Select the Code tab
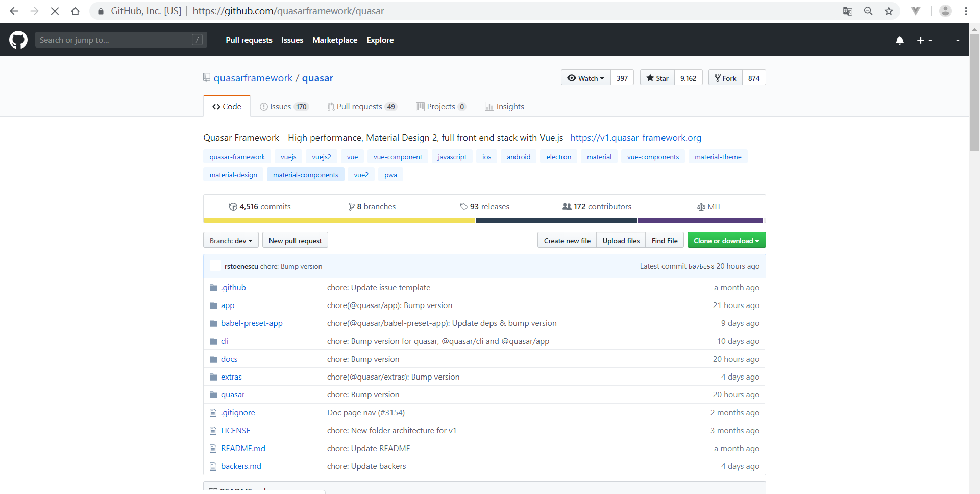 point(227,106)
